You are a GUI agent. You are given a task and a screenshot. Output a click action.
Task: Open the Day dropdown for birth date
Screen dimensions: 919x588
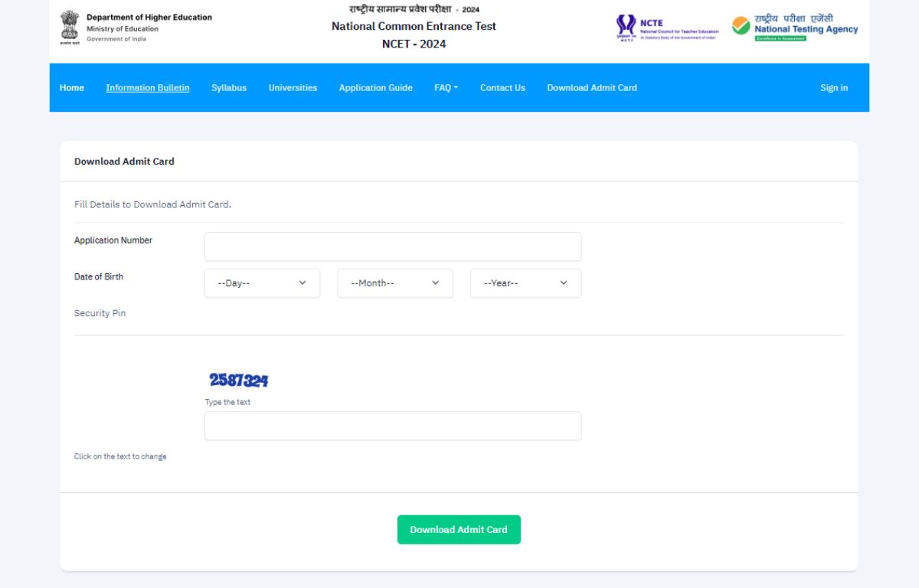click(262, 283)
